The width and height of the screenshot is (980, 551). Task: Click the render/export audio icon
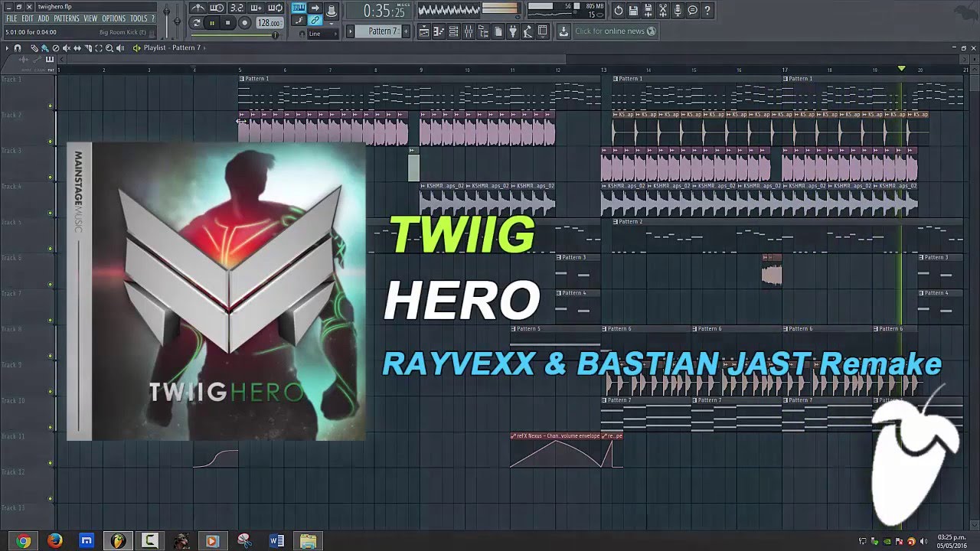[x=648, y=11]
